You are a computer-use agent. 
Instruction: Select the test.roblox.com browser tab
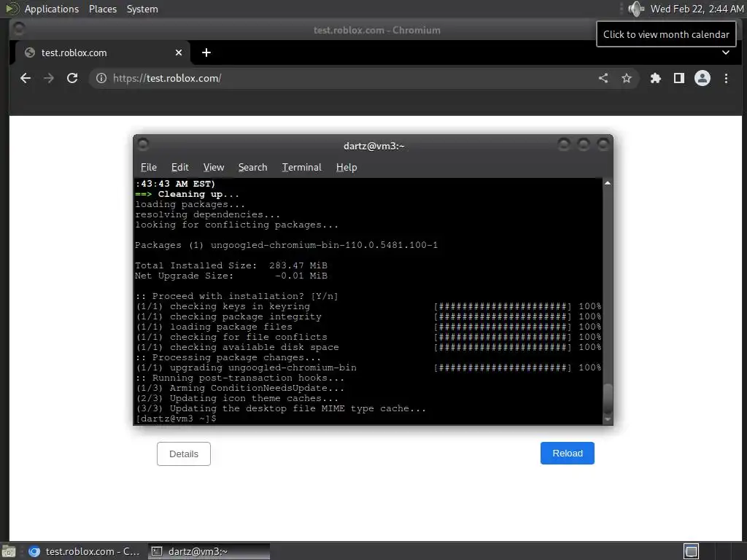tap(103, 52)
